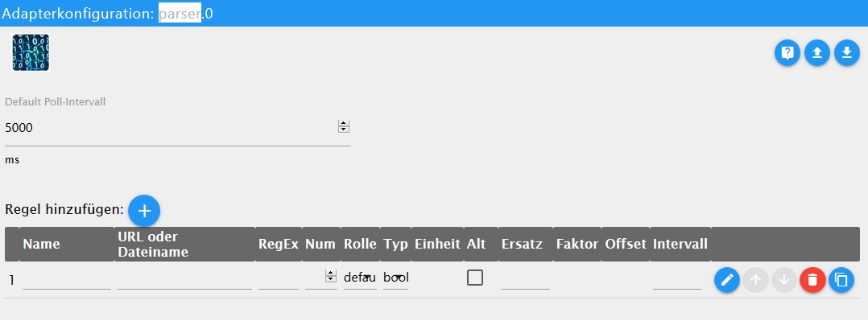
Task: Click the 'Regel hinzufügen:' label
Action: [x=64, y=210]
